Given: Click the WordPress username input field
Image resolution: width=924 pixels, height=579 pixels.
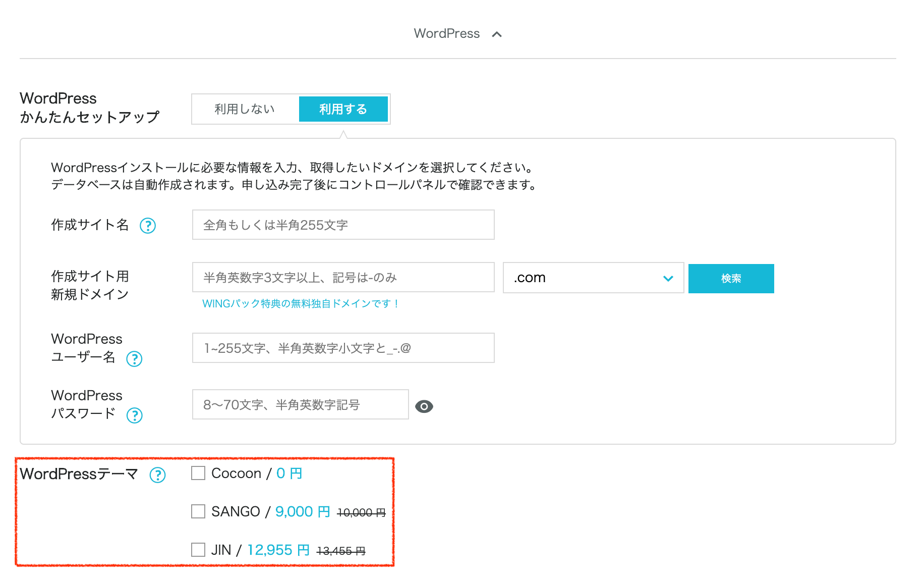Looking at the screenshot, I should (343, 348).
